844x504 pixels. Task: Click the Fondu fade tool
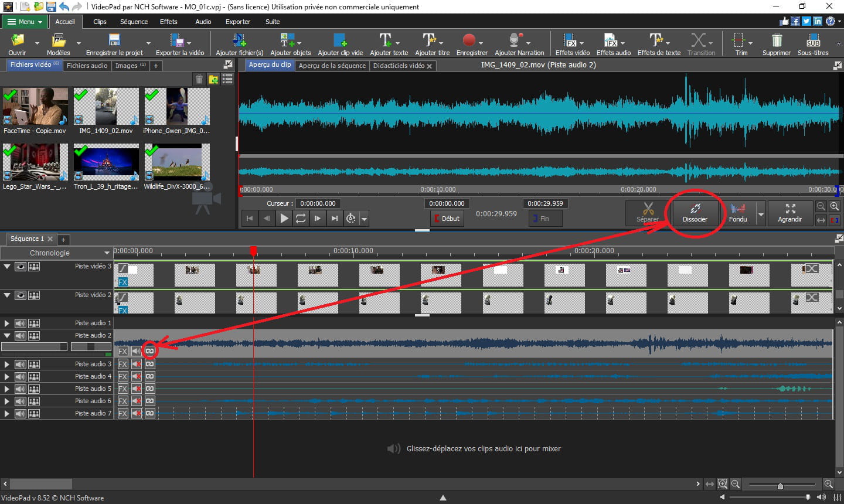click(738, 213)
